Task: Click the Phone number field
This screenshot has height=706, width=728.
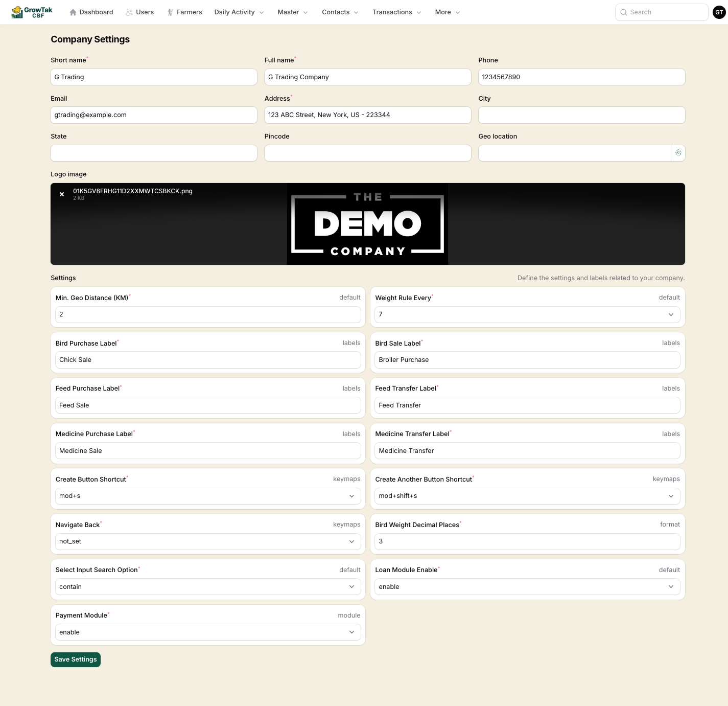Action: click(x=582, y=77)
